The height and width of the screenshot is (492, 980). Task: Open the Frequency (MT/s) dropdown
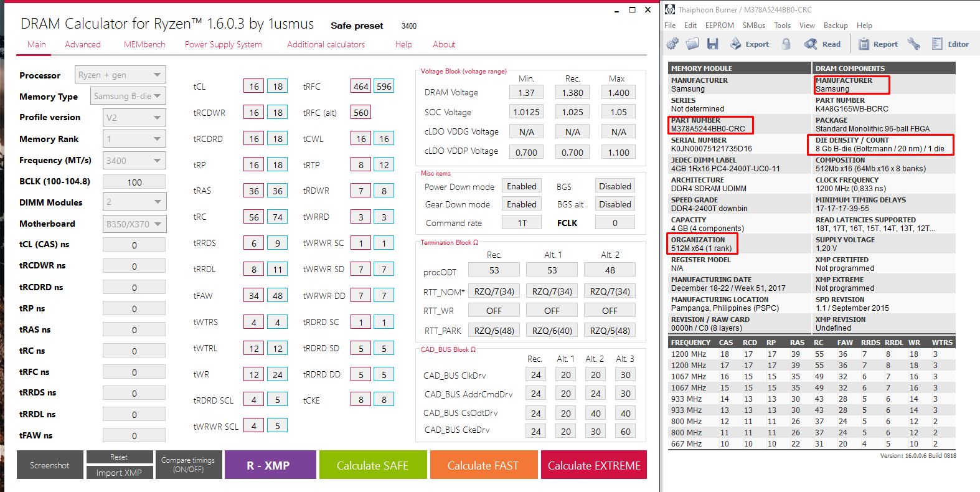click(134, 160)
